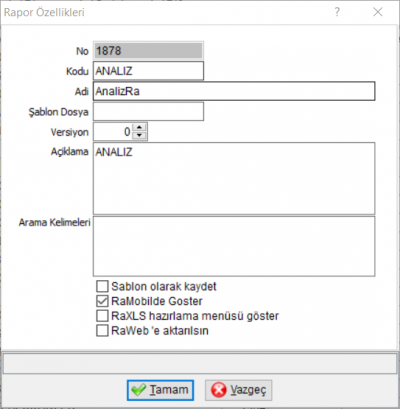Click inside the Versiyon number box
The width and height of the screenshot is (400, 409).
coord(113,132)
